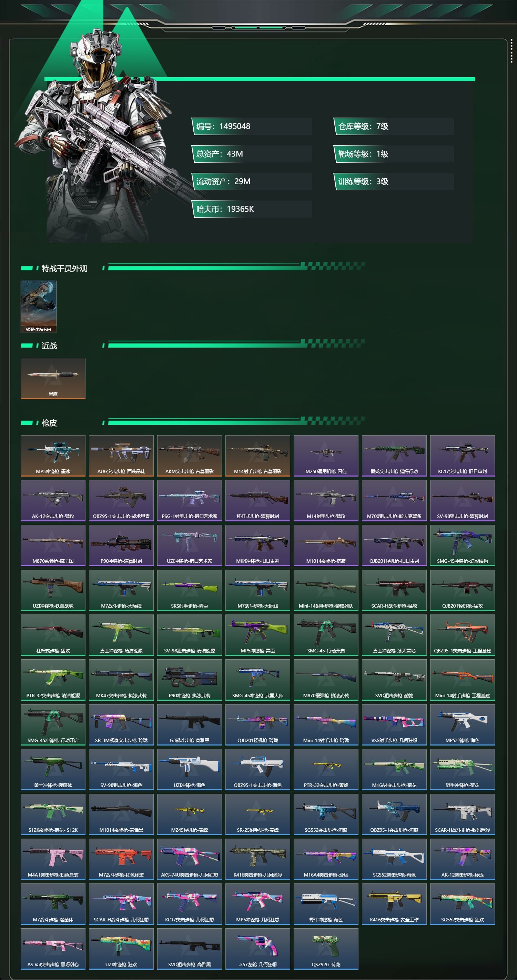Image resolution: width=517 pixels, height=980 pixels.
Task: Open the AUG突击步枪-西装暴徒 skin icon
Action: tap(121, 456)
